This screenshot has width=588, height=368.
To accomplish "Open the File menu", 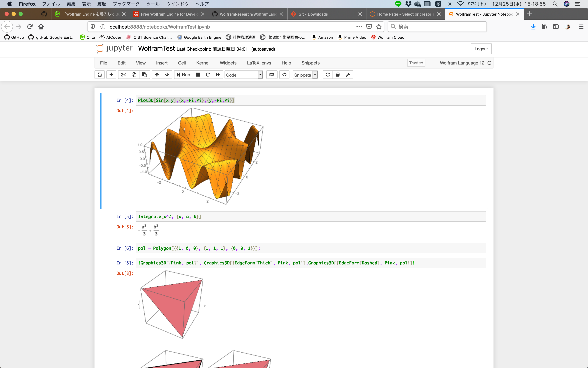I will pyautogui.click(x=103, y=63).
